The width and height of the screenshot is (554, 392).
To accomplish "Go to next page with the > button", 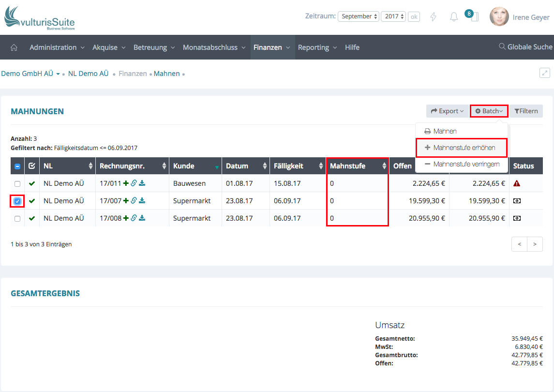I will click(535, 244).
